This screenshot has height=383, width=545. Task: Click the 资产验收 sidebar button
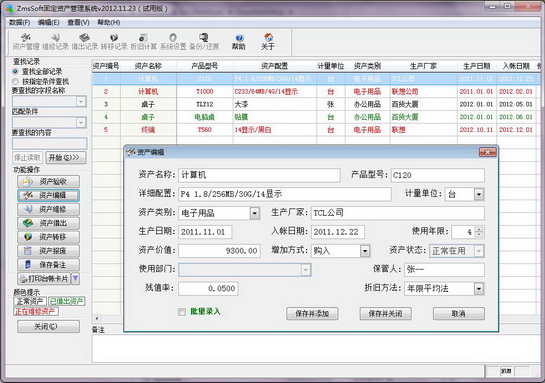click(x=48, y=181)
